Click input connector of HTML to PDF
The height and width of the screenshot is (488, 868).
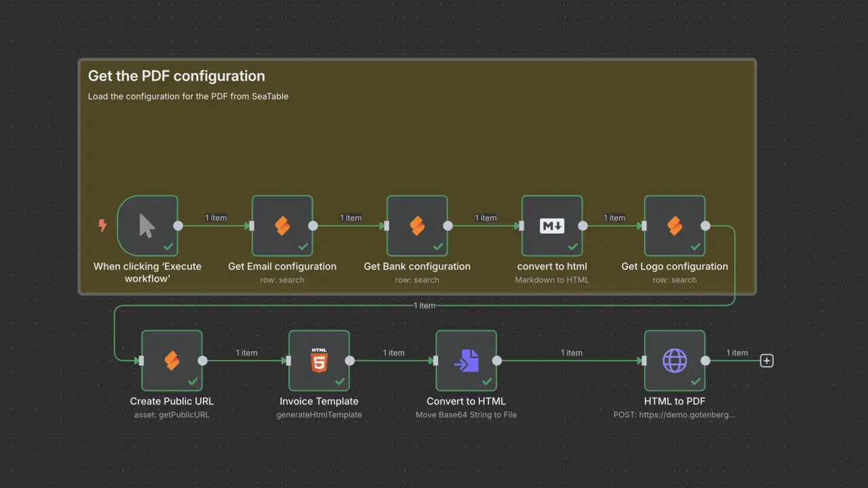coord(644,361)
